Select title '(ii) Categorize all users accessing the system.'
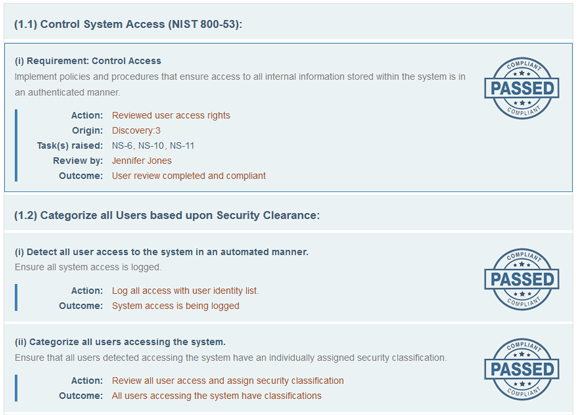 point(120,342)
